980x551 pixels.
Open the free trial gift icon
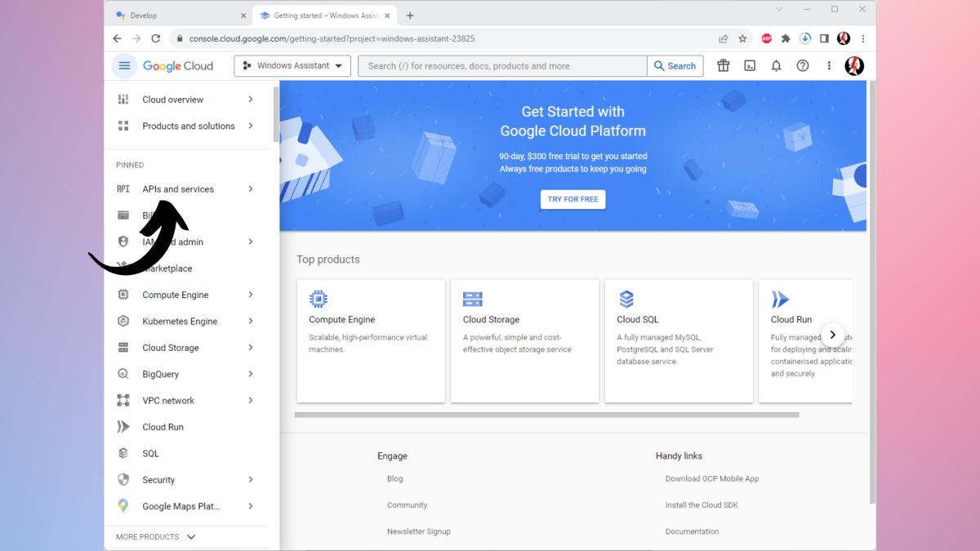pos(723,66)
